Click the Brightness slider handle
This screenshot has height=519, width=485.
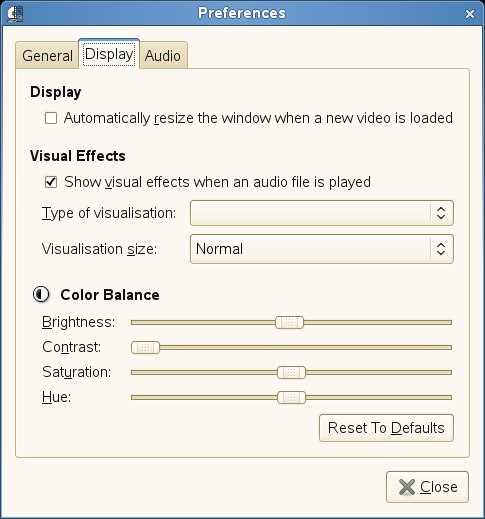pyautogui.click(x=289, y=322)
